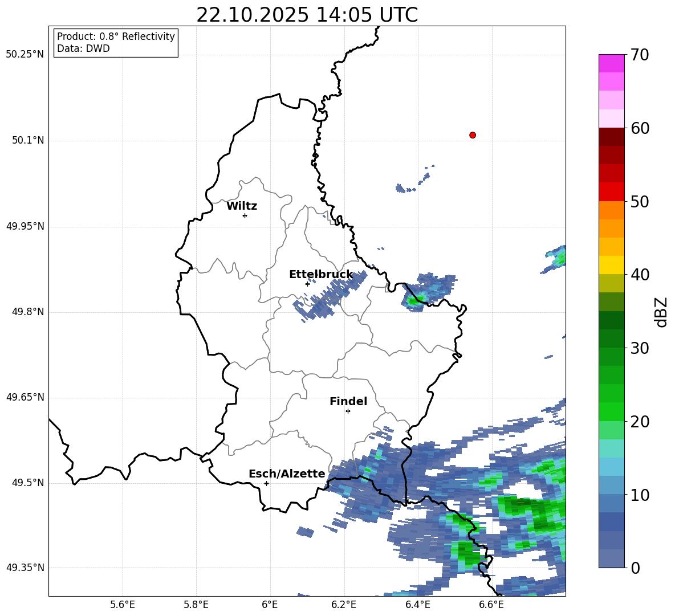The image size is (675, 616).
Task: Click the dark maroon colorbar segment below 60
Action: click(611, 137)
